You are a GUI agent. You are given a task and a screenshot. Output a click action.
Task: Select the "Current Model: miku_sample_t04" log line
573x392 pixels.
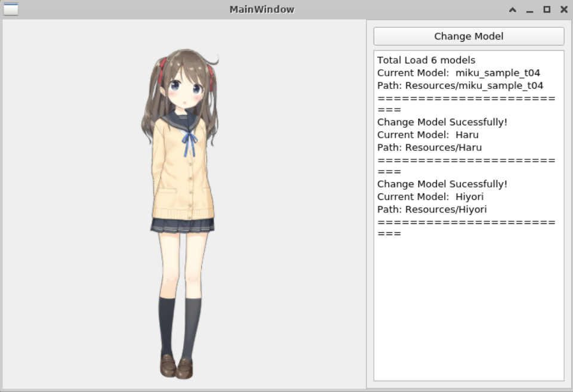tap(458, 73)
